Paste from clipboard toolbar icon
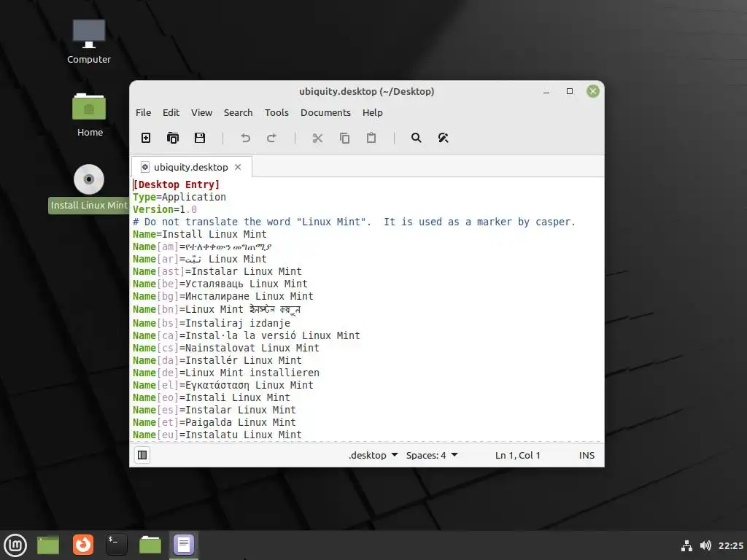 coord(371,138)
